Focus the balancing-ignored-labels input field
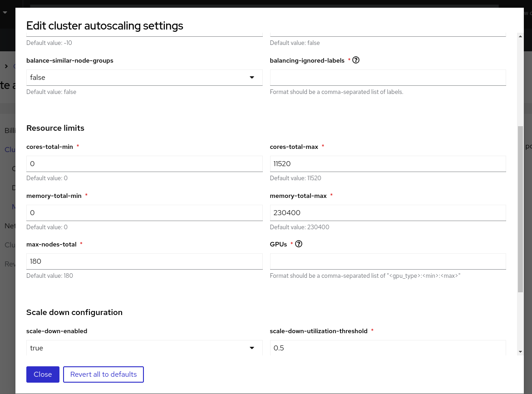Screen dimensions: 532x394 388,78
